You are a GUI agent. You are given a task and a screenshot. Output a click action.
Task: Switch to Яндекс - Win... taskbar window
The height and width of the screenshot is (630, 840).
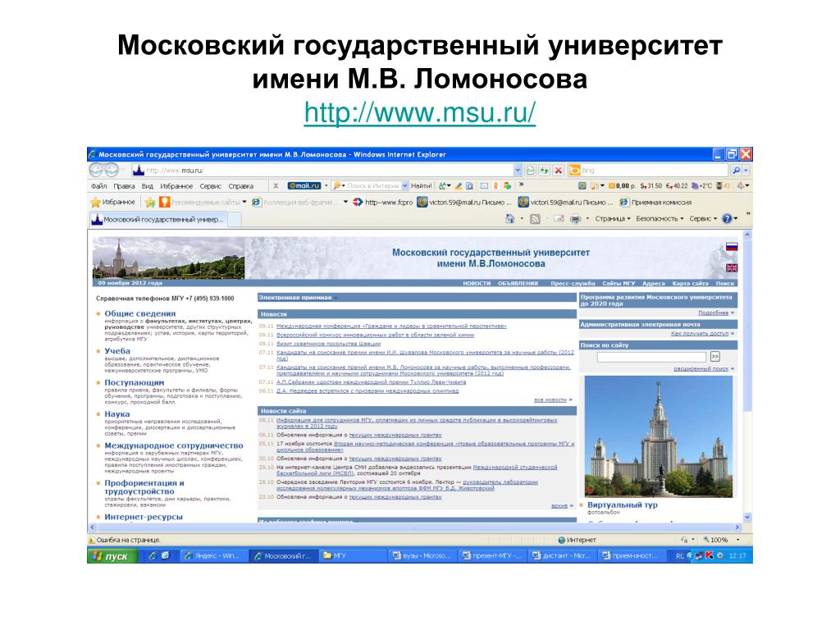213,556
